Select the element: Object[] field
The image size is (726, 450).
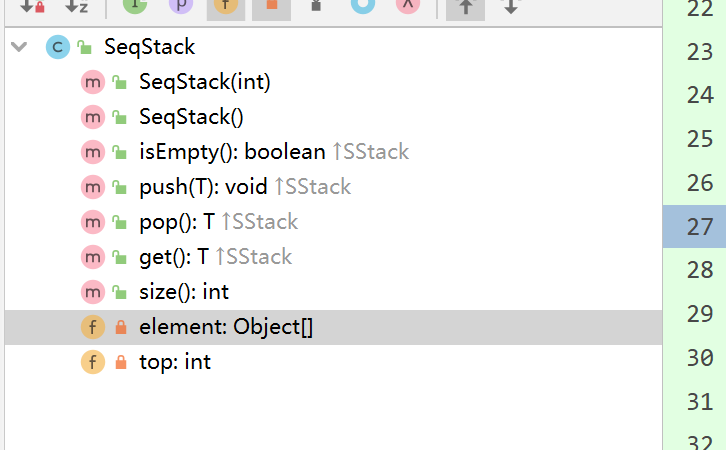click(x=226, y=327)
